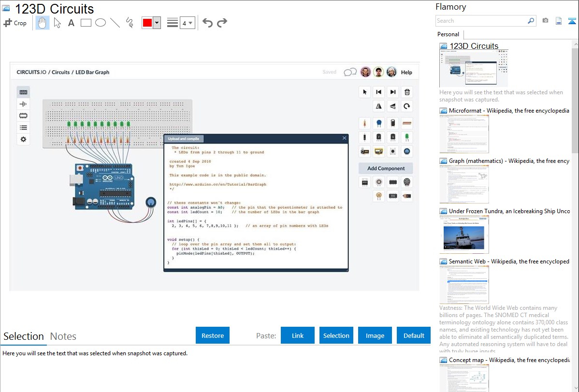
Task: Click the Paste Link button
Action: [x=298, y=335]
